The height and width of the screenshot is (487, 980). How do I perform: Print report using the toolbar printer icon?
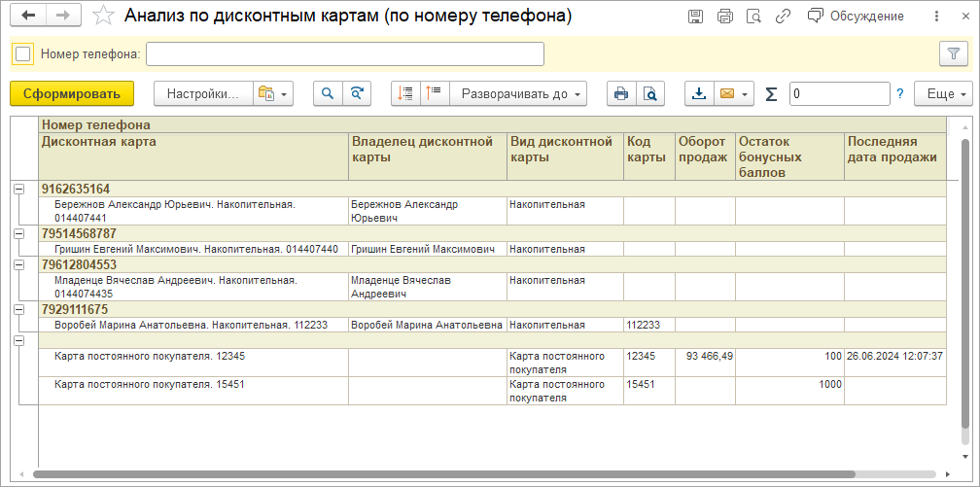621,93
